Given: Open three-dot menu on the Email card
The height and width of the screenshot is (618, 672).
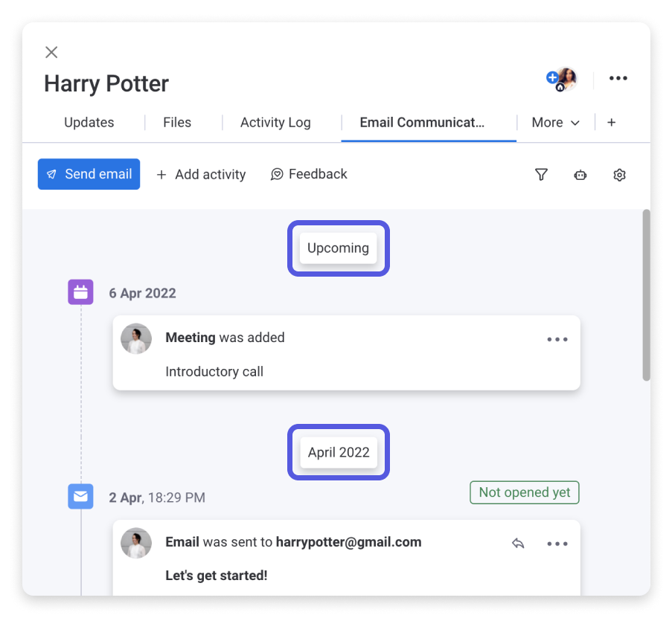Looking at the screenshot, I should pos(557,544).
